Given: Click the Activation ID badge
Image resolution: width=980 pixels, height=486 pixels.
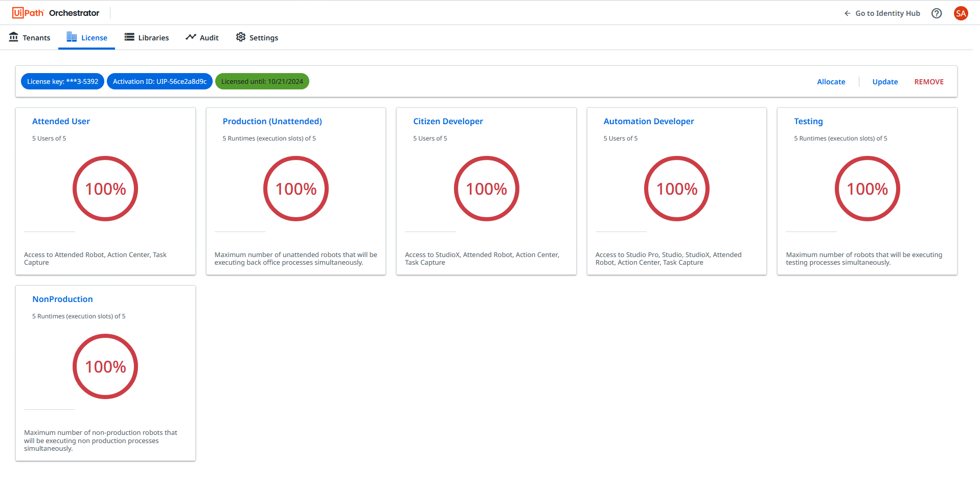Looking at the screenshot, I should (159, 81).
